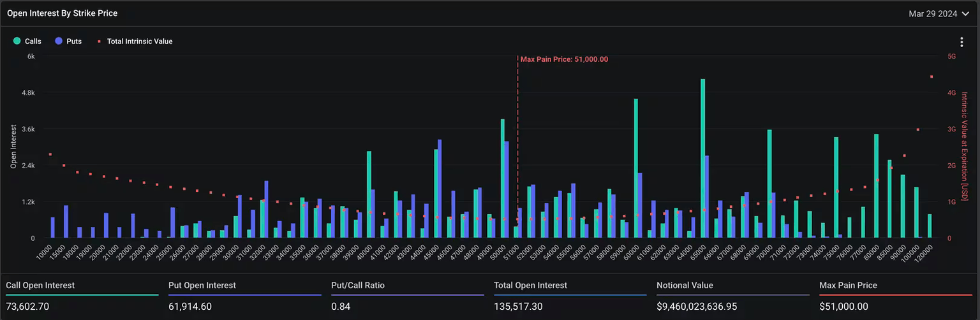Select the Put Open Interest stat card
Screen dimensions: 980x320
click(244, 296)
